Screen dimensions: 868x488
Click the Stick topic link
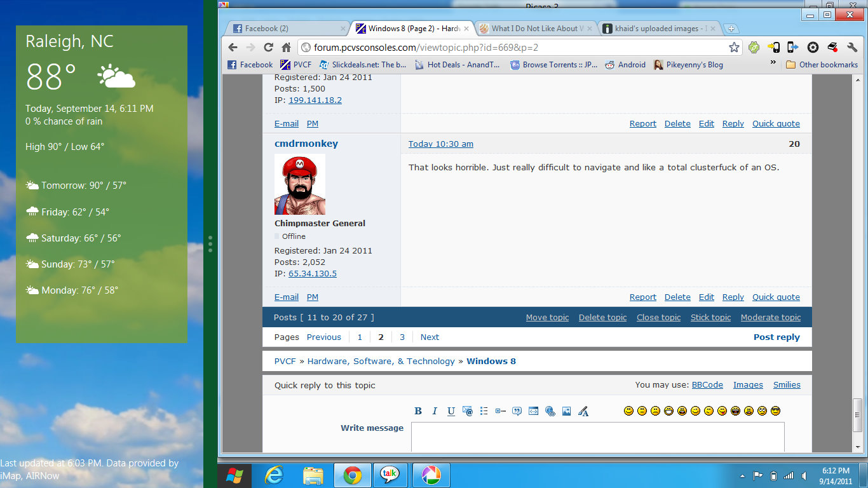710,318
